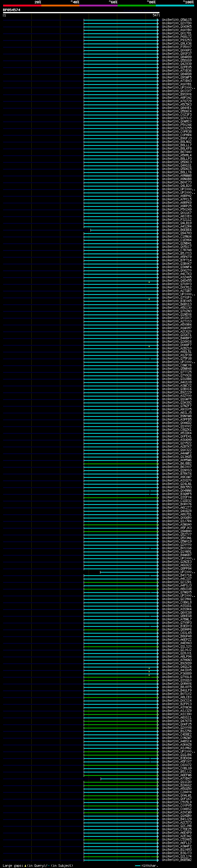Viewport: 197px width, 868px height.
Task: Open hit UniRef100_A1KYB0
Action: click(177, 30)
